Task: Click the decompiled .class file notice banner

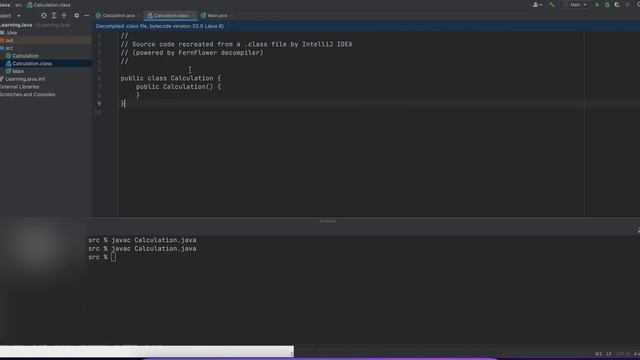Action: coord(365,26)
